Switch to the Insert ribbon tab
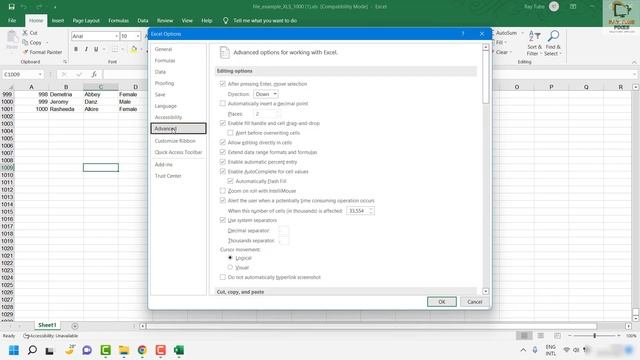This screenshot has height=360, width=640. click(x=58, y=20)
